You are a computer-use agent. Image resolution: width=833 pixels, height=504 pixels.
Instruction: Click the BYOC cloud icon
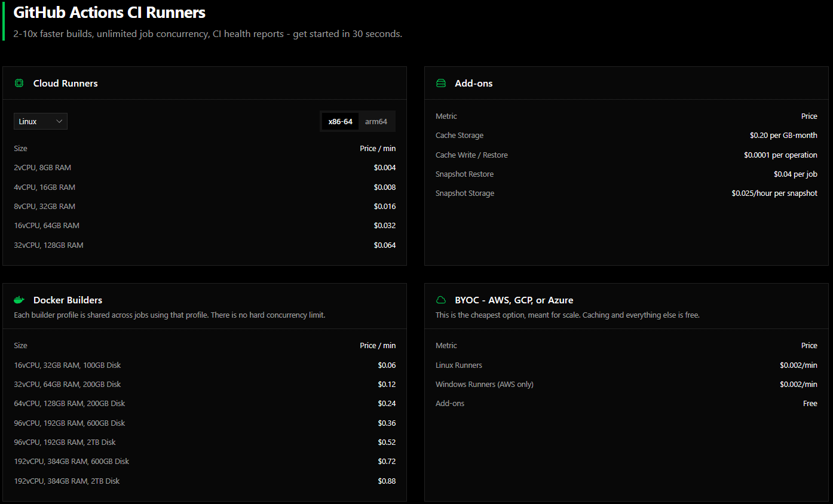click(441, 300)
